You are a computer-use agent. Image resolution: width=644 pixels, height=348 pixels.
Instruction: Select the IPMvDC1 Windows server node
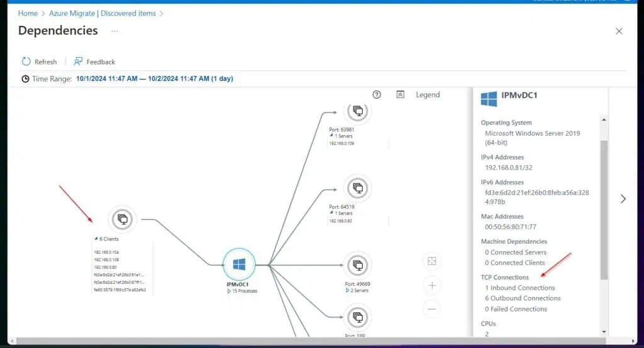click(239, 264)
